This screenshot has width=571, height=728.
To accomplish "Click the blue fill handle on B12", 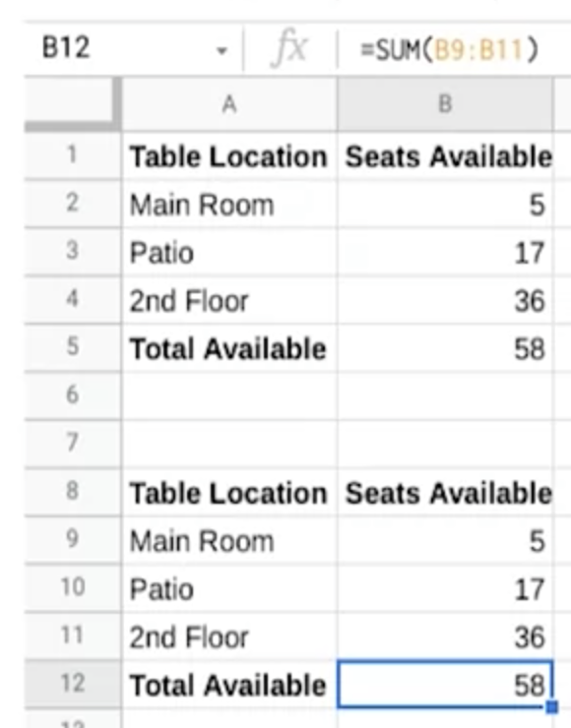I will point(552,706).
